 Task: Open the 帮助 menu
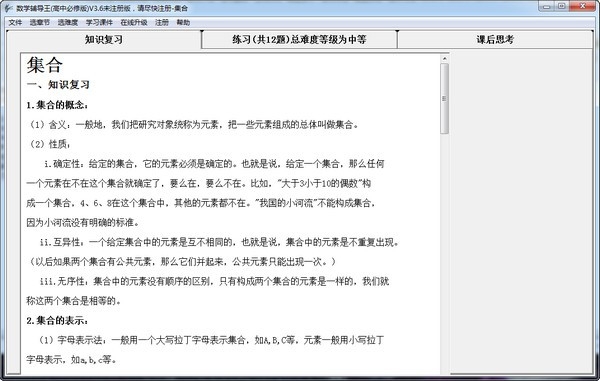(x=183, y=23)
